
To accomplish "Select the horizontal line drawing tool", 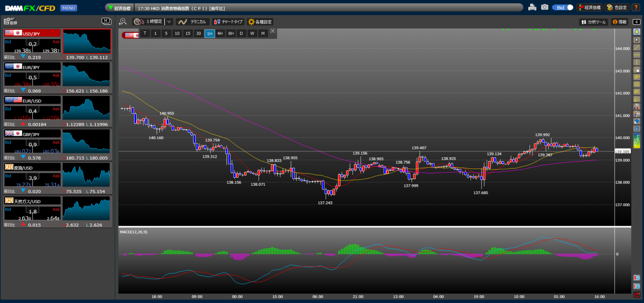I will [637, 55].
